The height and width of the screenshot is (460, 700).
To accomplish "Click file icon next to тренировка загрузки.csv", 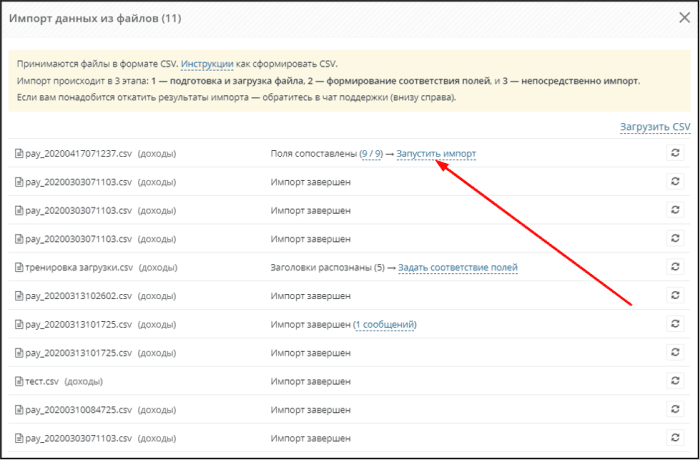I will point(19,268).
